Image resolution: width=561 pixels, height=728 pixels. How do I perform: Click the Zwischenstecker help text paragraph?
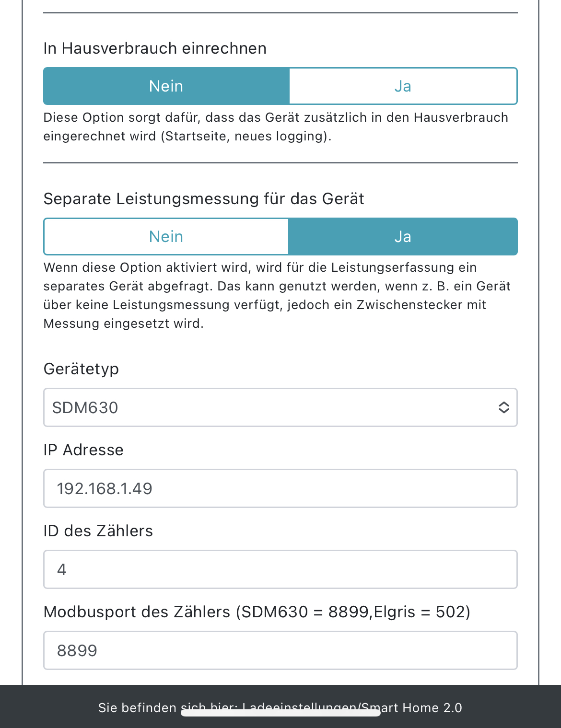pos(276,295)
